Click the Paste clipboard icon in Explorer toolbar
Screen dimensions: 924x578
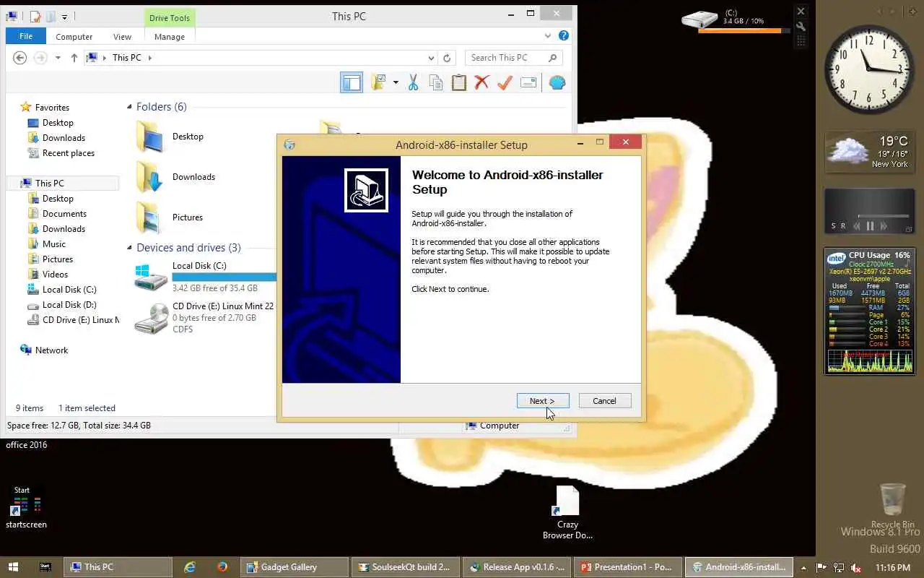pos(458,82)
